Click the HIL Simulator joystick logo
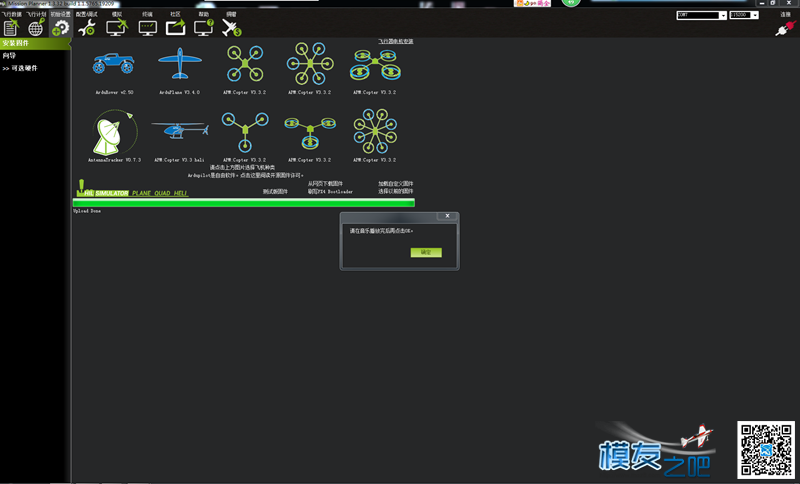The height and width of the screenshot is (484, 800). coord(102,188)
